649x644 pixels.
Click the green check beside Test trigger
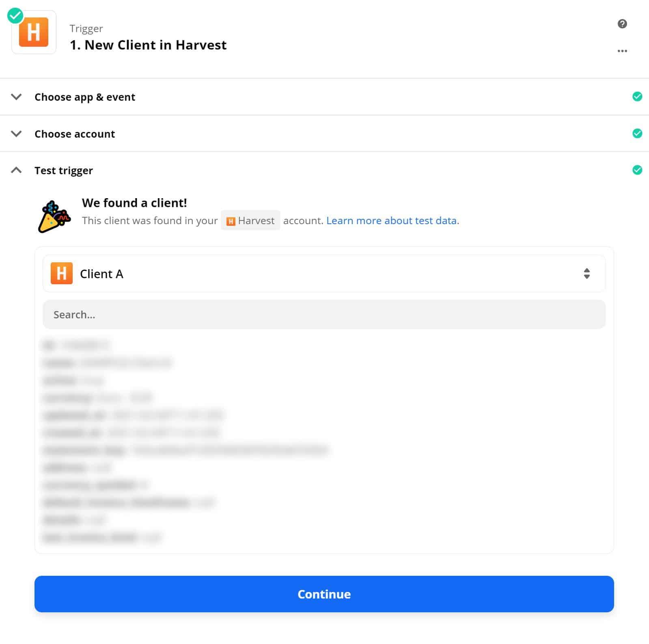tap(637, 170)
